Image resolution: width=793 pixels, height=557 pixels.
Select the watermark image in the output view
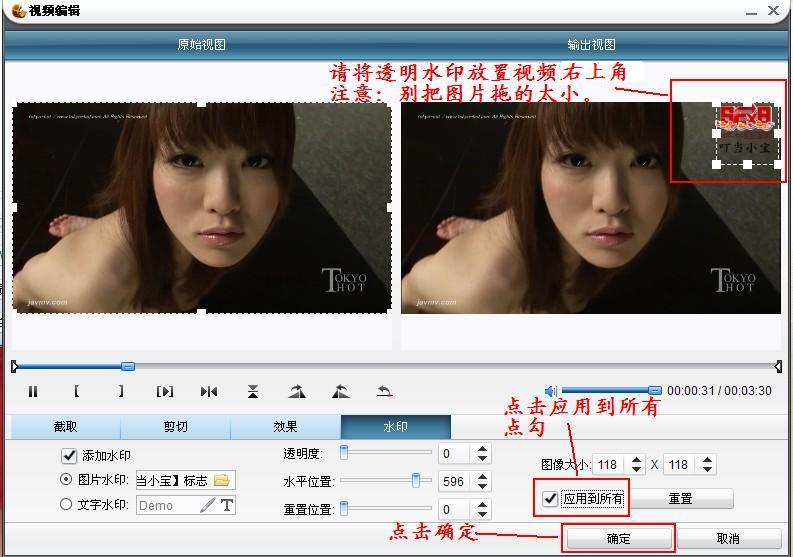coord(747,134)
